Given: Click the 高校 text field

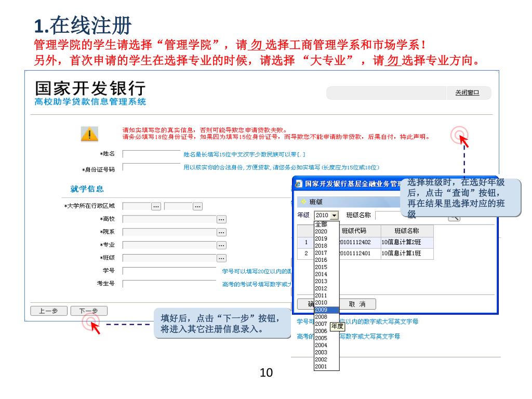Looking at the screenshot, I should (170, 220).
